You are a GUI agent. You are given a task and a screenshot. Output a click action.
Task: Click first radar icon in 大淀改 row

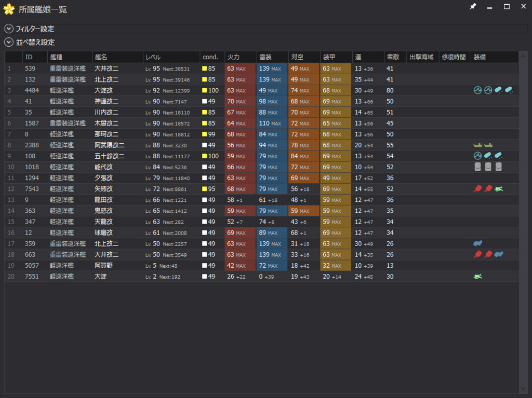click(x=478, y=90)
